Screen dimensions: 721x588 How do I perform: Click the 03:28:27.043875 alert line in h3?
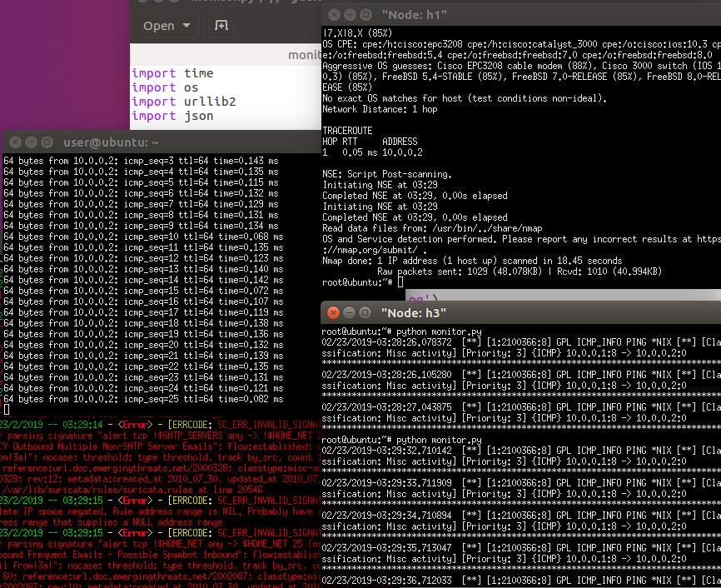[521, 407]
